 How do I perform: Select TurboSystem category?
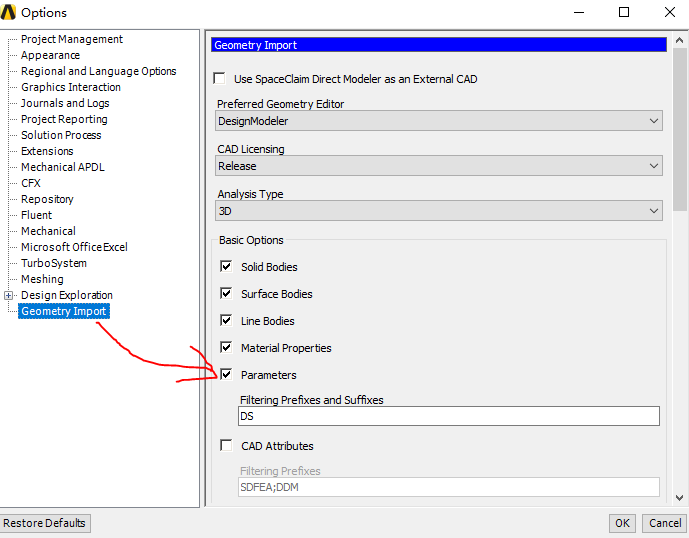point(54,263)
